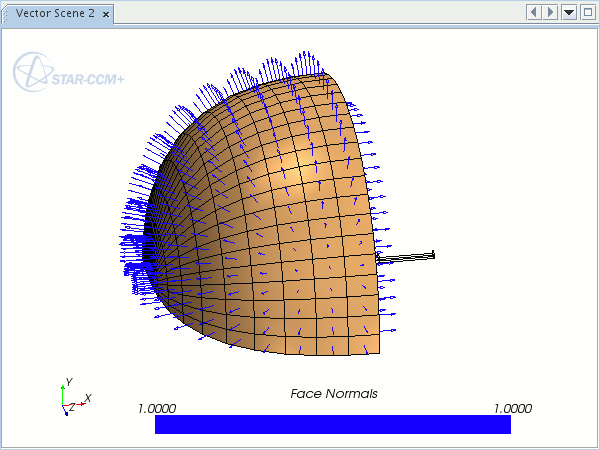Maximize the scene window panel

pos(587,12)
